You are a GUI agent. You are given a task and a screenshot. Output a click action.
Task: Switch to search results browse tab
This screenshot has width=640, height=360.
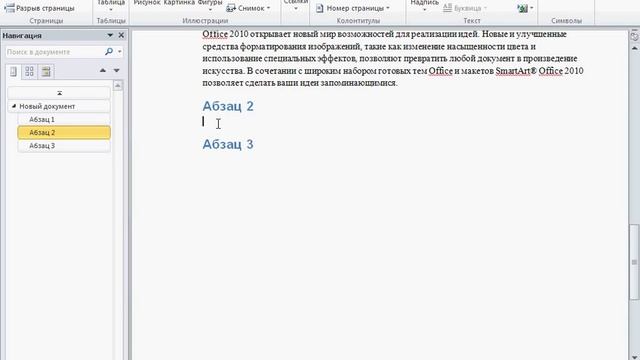tap(46, 72)
